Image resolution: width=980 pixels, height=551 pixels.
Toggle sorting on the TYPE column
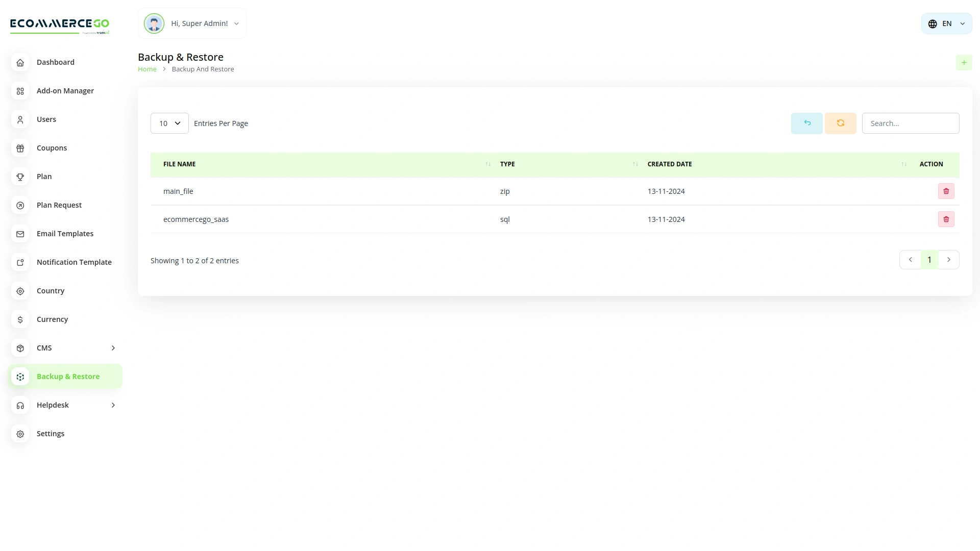pyautogui.click(x=635, y=164)
